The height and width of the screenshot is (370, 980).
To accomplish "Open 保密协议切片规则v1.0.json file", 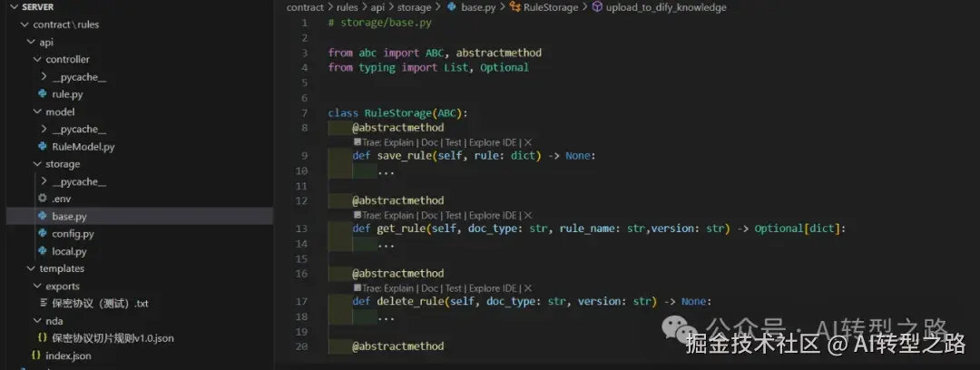I will click(x=113, y=338).
